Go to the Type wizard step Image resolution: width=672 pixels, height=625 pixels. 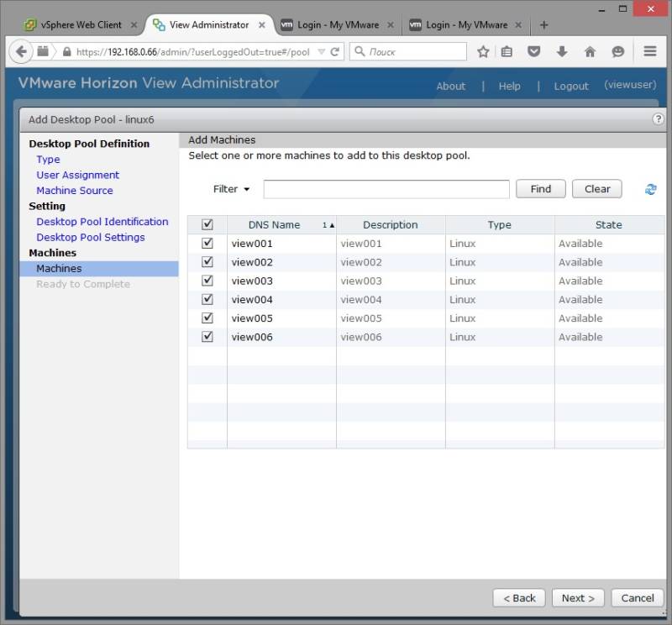(x=48, y=160)
